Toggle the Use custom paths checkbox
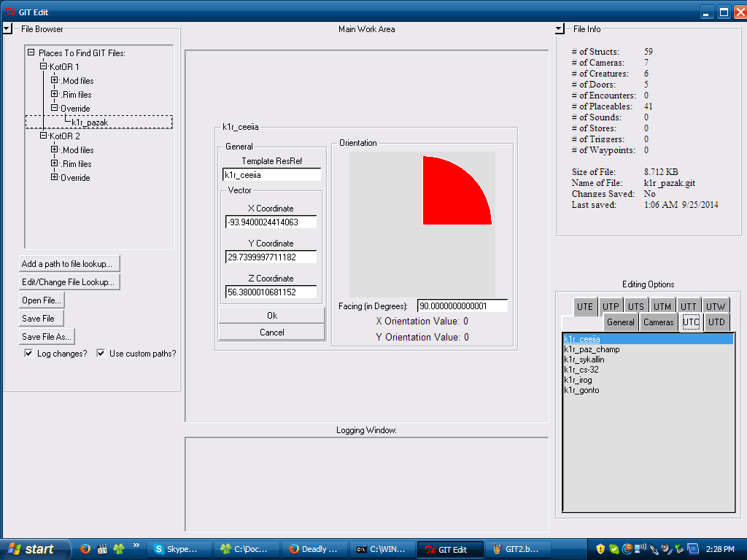This screenshot has width=747, height=560. [101, 354]
